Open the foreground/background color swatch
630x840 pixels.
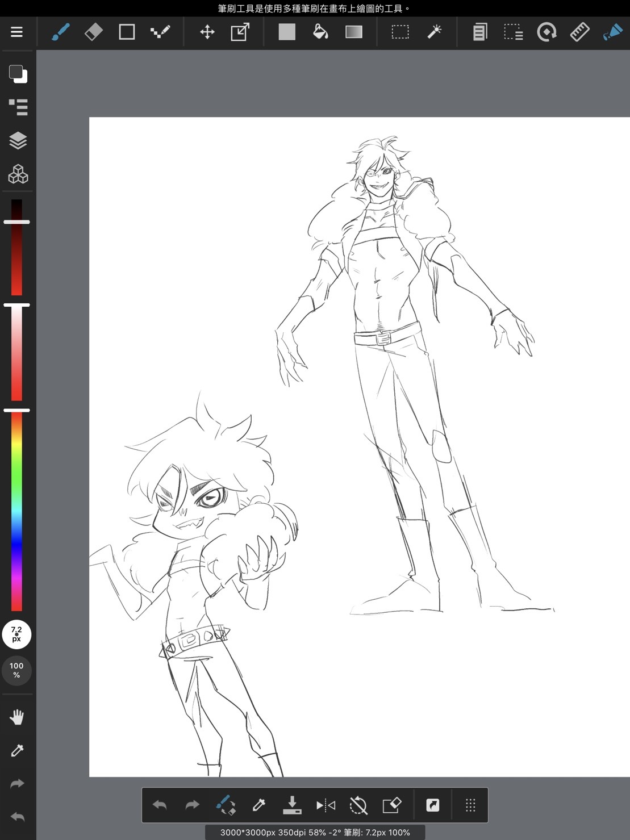[18, 74]
